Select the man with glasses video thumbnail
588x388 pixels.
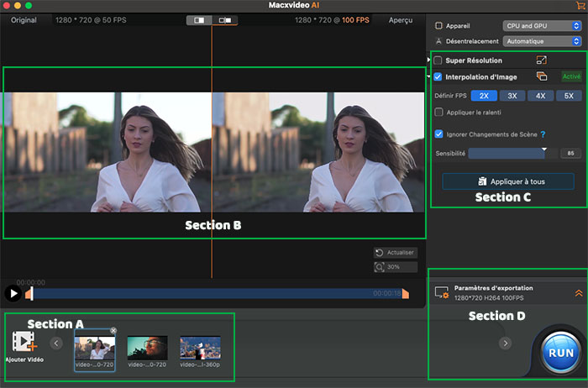coord(147,348)
